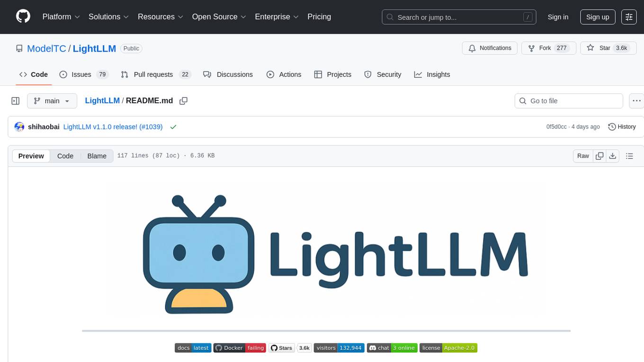Open the Docker failing badge
Screen dimensions: 644x362
point(240,348)
